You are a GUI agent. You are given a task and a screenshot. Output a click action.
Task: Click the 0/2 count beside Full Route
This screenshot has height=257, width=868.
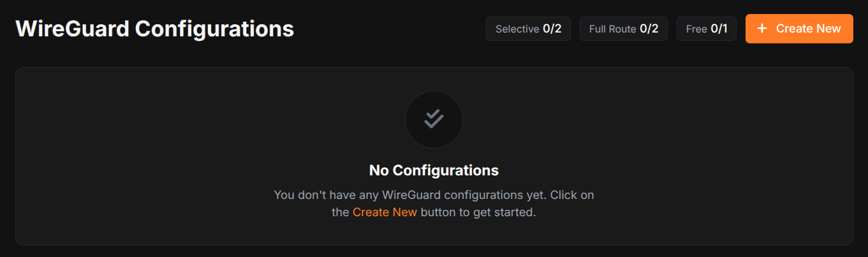point(649,29)
